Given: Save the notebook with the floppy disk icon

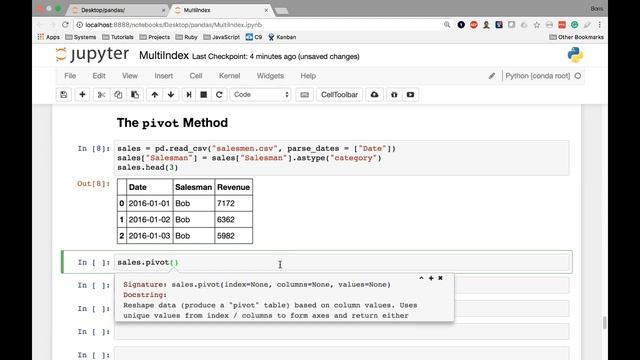Looking at the screenshot, I should click(x=64, y=95).
